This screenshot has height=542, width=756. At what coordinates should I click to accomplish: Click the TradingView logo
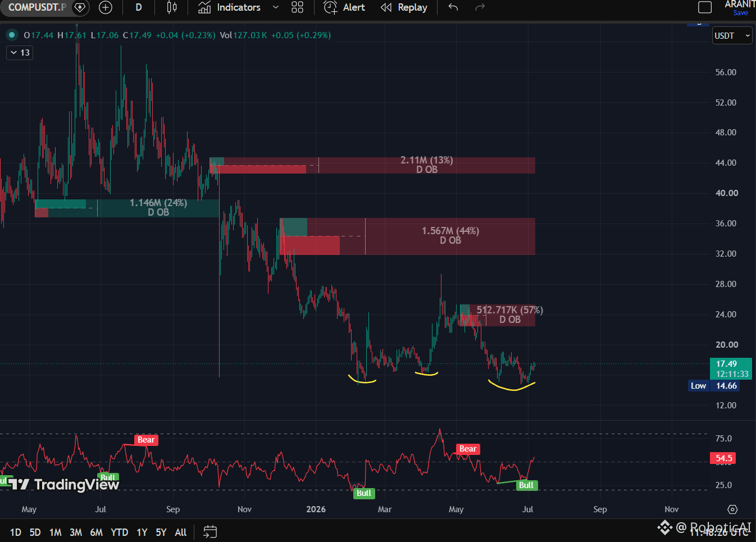point(63,484)
